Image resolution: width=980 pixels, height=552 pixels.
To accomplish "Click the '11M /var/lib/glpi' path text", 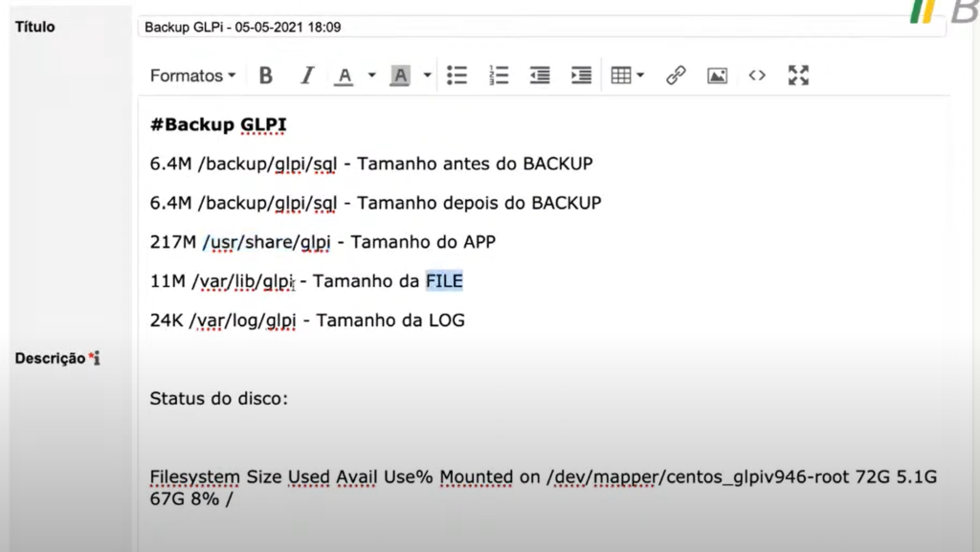I will coord(222,281).
